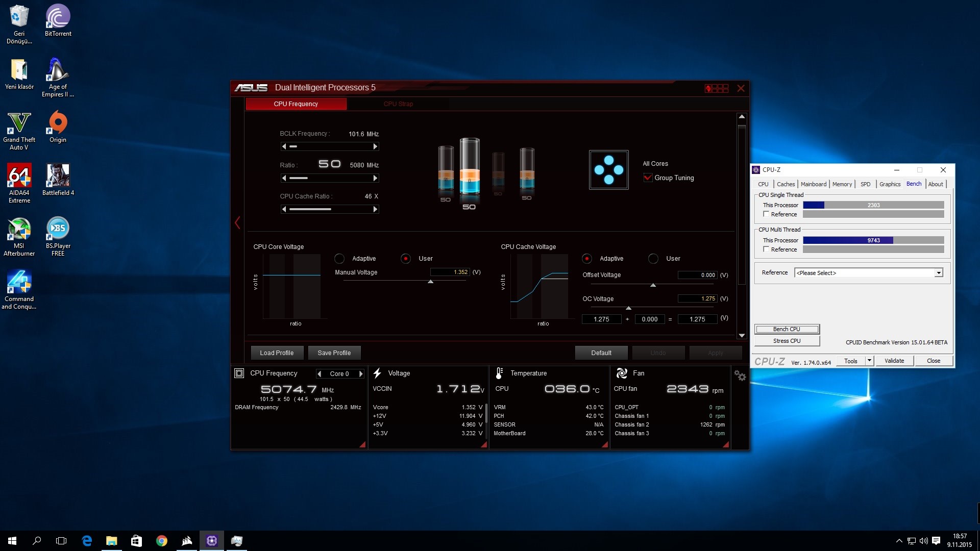The height and width of the screenshot is (551, 980).
Task: Decrease CPU Ratio with left arrow
Action: [x=284, y=178]
